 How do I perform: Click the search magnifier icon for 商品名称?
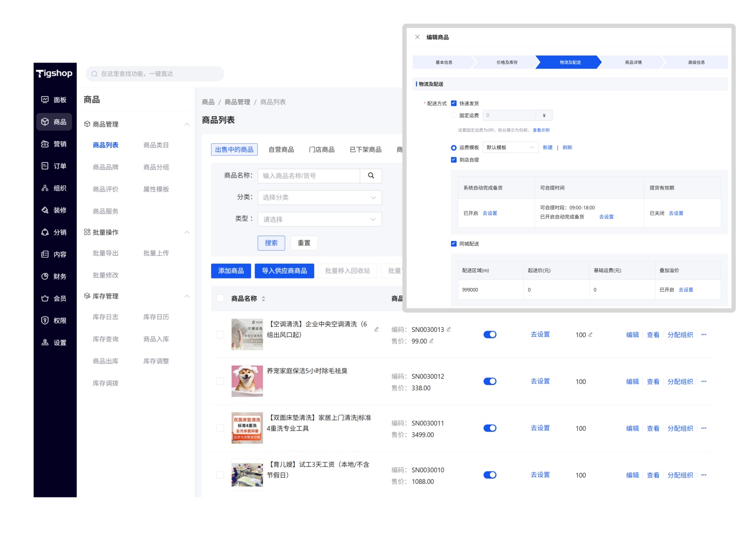point(371,176)
